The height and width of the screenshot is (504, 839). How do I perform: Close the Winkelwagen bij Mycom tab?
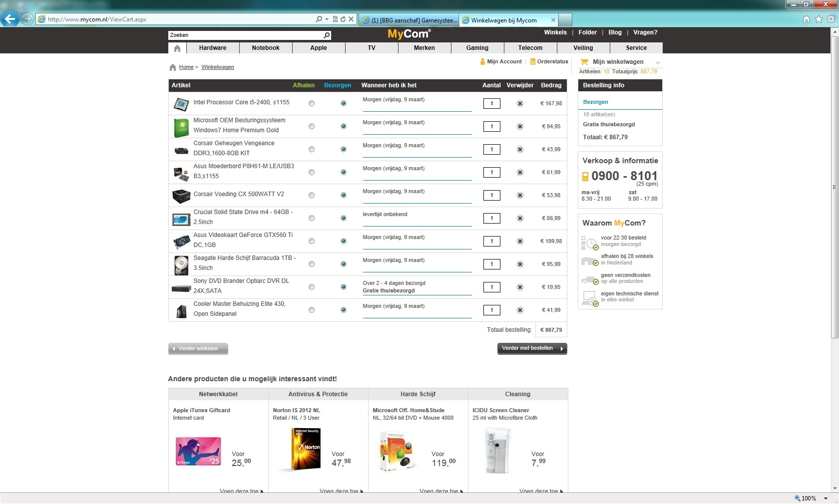[553, 20]
